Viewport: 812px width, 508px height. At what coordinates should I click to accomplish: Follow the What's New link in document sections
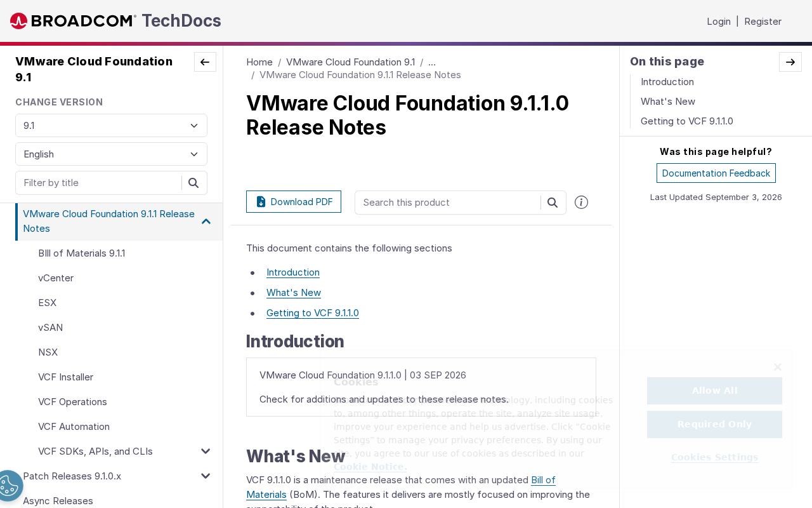pos(294,293)
